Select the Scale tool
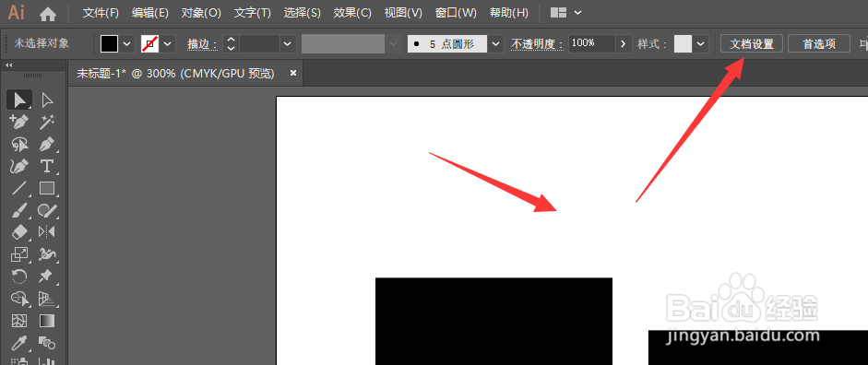The height and width of the screenshot is (365, 868). (x=19, y=254)
